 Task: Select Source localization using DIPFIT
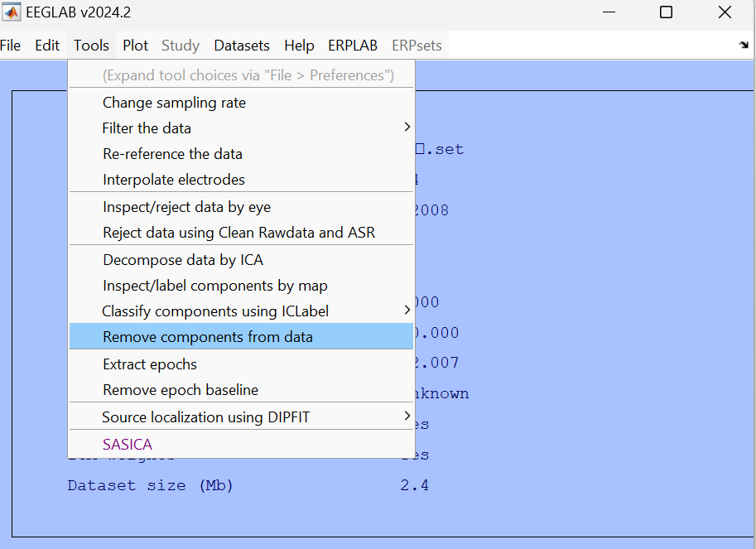pyautogui.click(x=242, y=417)
